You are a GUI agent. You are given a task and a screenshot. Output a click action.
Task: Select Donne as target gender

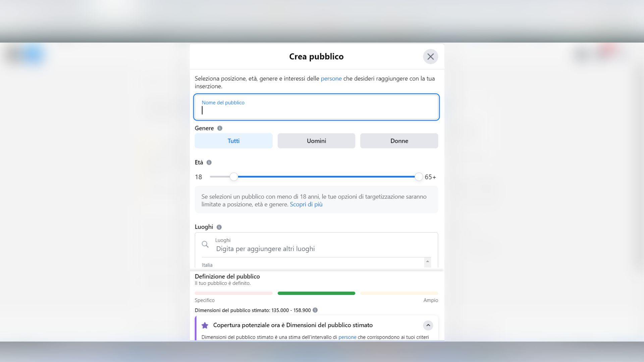tap(399, 141)
